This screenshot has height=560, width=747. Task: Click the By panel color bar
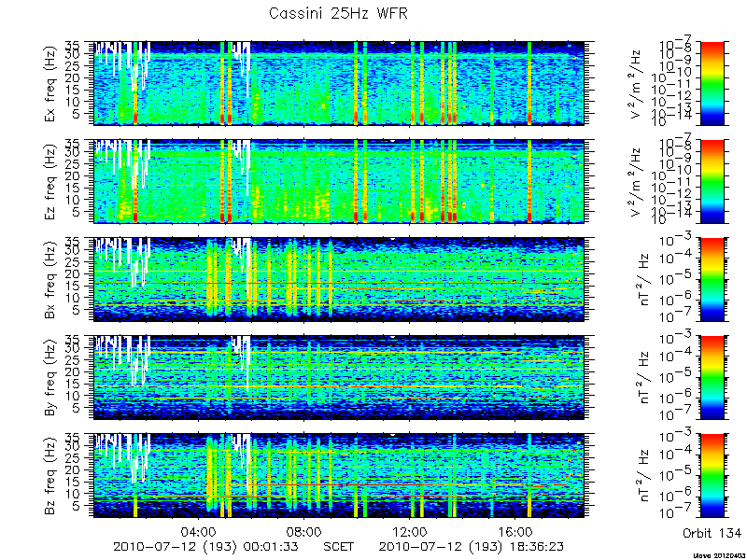tap(712, 378)
